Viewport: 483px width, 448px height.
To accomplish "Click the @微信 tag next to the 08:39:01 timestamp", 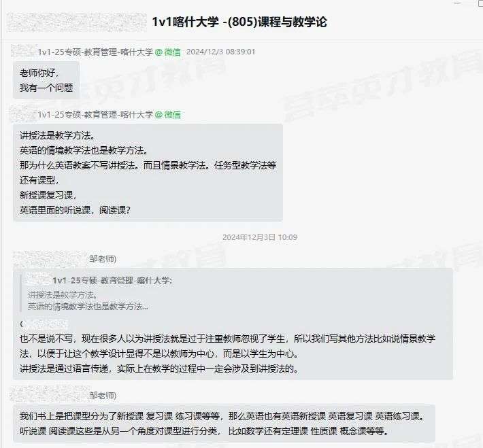I will (x=167, y=52).
